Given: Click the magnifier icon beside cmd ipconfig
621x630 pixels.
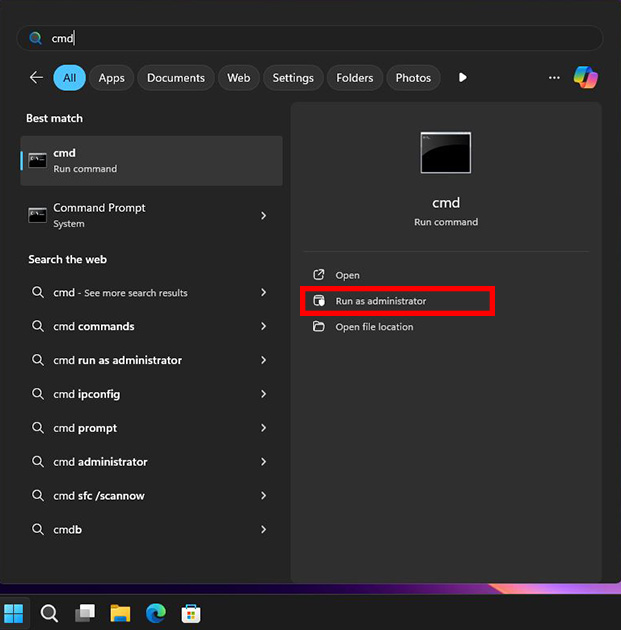Looking at the screenshot, I should tap(38, 394).
